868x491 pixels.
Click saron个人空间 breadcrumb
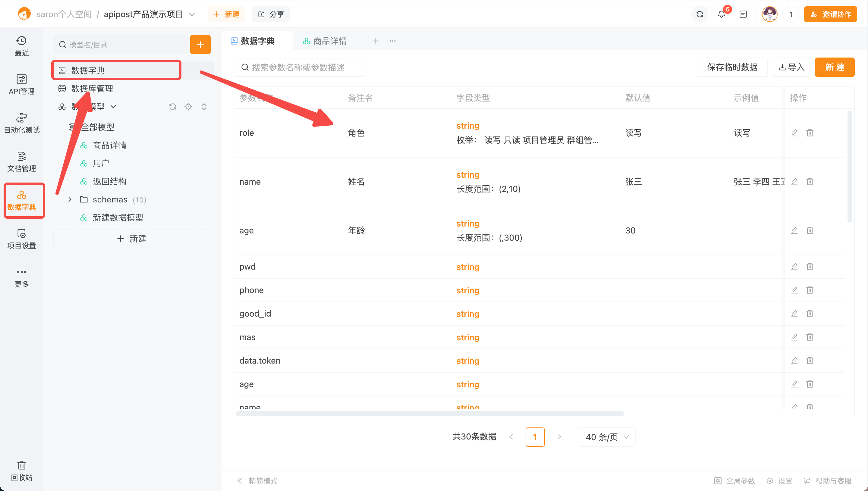click(64, 14)
